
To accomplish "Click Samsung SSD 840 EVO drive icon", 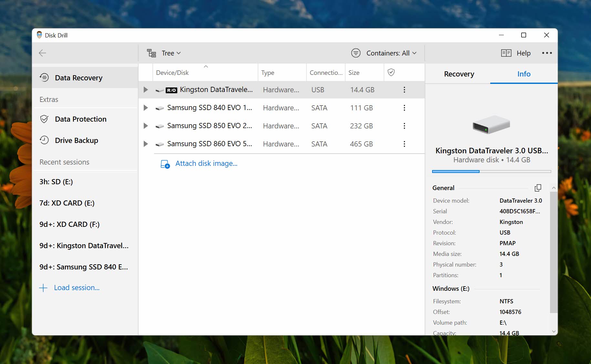I will [x=160, y=108].
